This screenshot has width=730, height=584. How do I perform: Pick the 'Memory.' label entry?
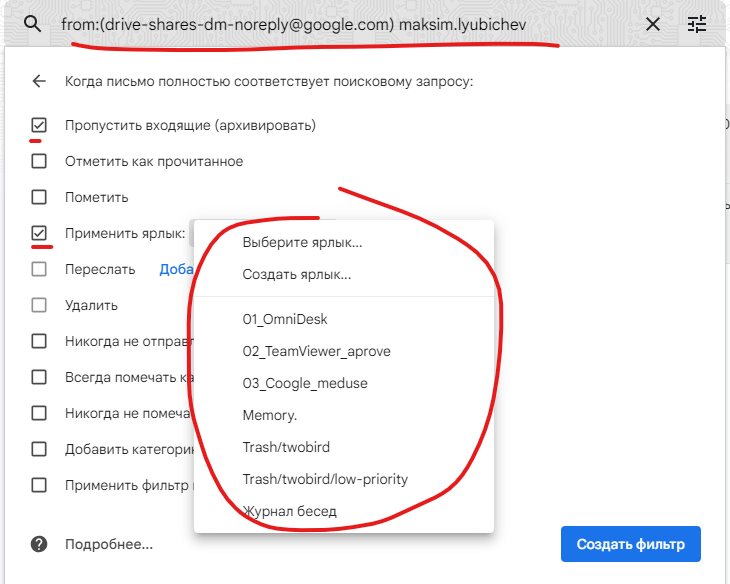(x=270, y=416)
